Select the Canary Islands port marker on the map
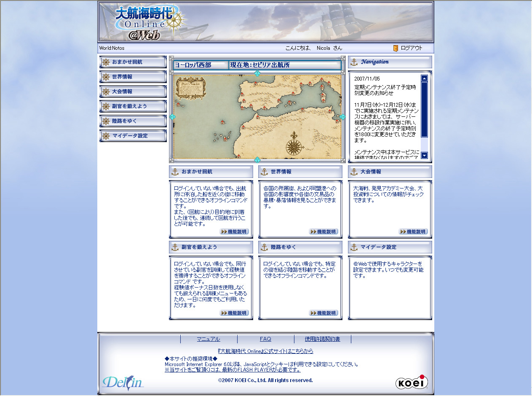 [x=225, y=140]
